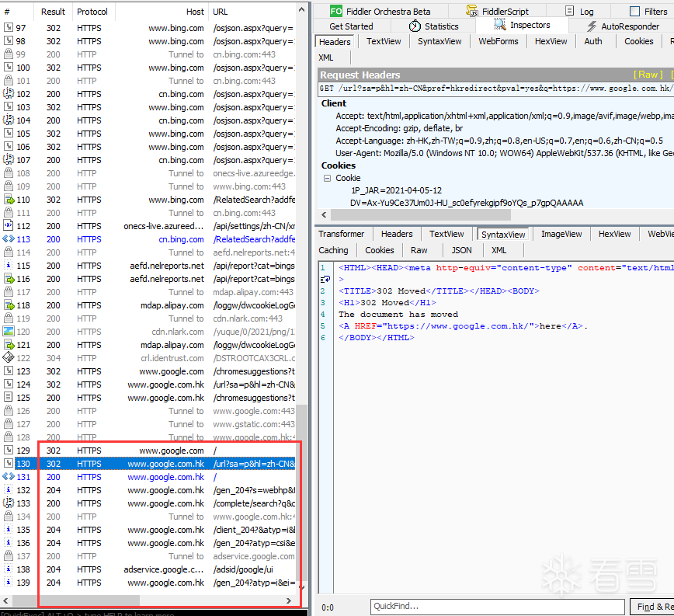
Task: Select request Cookies inspector tab
Action: pyautogui.click(x=638, y=42)
